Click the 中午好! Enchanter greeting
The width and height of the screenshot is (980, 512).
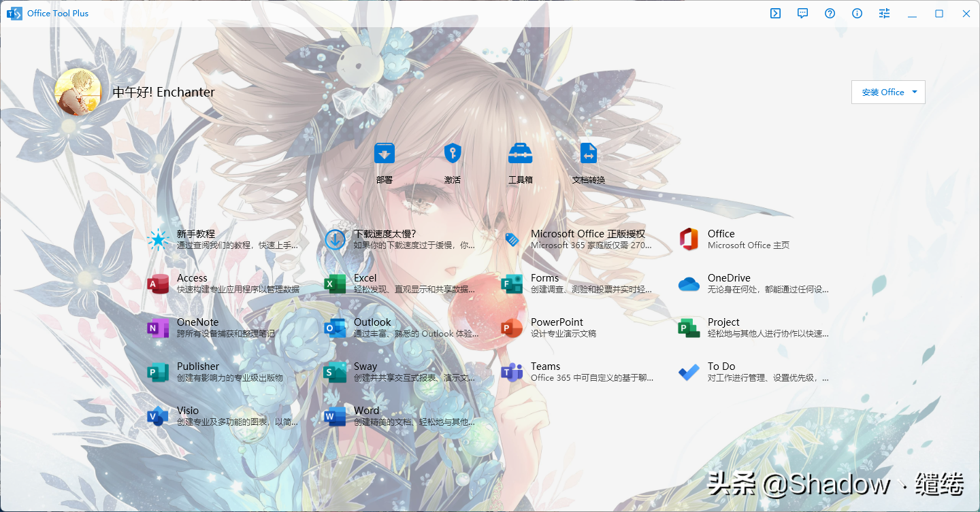(163, 92)
